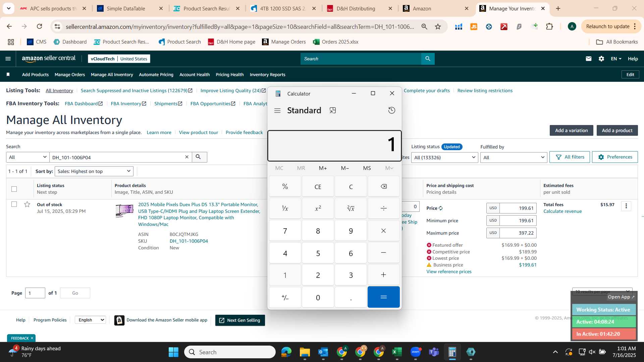This screenshot has height=362, width=644.
Task: Open Automate Pricing menu item
Action: [156, 75]
